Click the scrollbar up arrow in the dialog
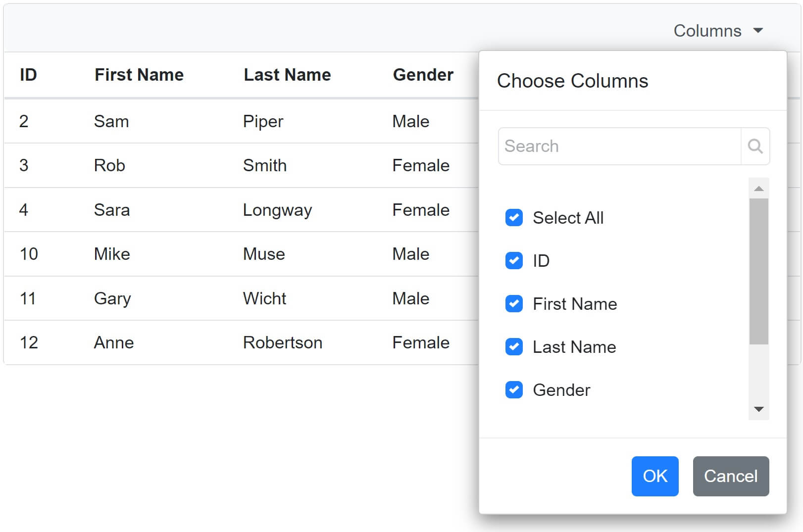 click(x=757, y=188)
